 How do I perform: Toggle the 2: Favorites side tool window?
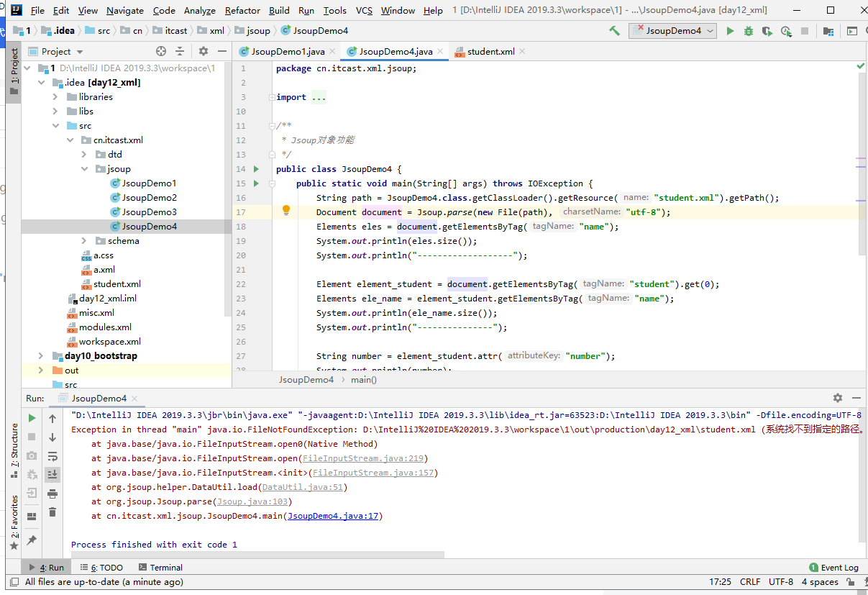pos(14,523)
